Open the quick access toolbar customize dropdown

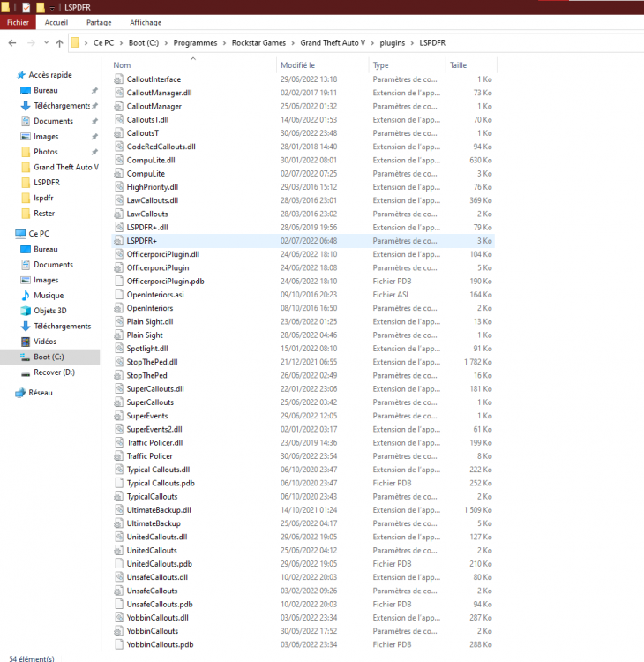point(52,8)
